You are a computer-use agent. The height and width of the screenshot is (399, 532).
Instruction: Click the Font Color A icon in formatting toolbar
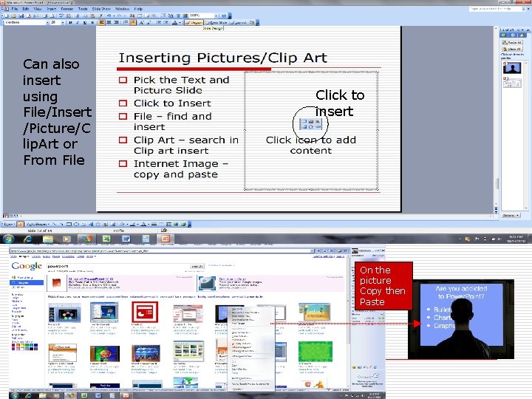pos(174,22)
